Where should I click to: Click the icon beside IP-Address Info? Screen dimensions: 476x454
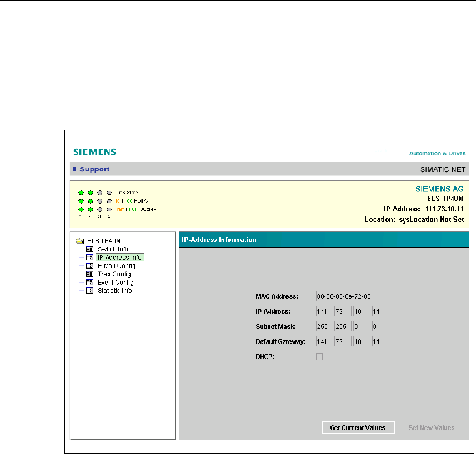[x=89, y=257]
